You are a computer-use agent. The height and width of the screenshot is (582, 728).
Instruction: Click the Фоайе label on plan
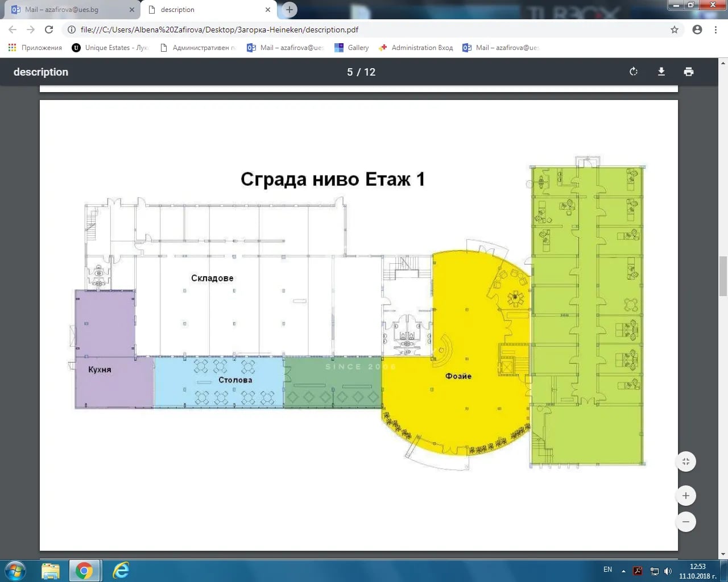(x=458, y=376)
